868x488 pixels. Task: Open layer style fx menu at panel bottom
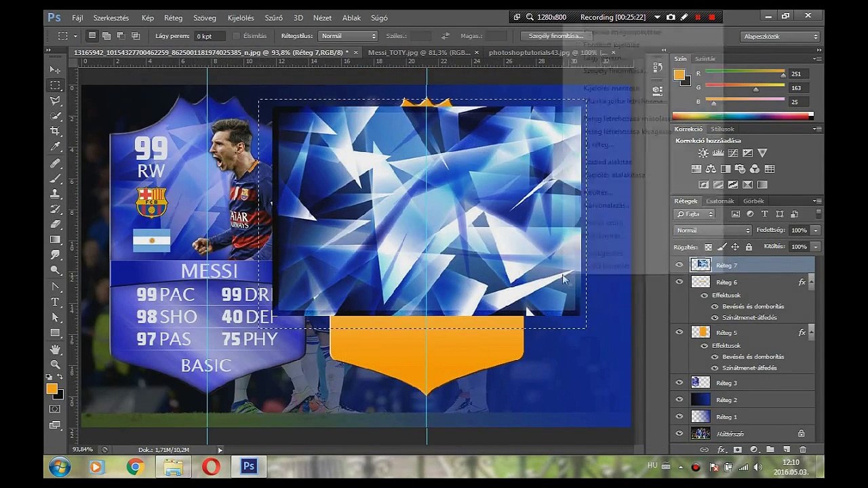point(721,449)
